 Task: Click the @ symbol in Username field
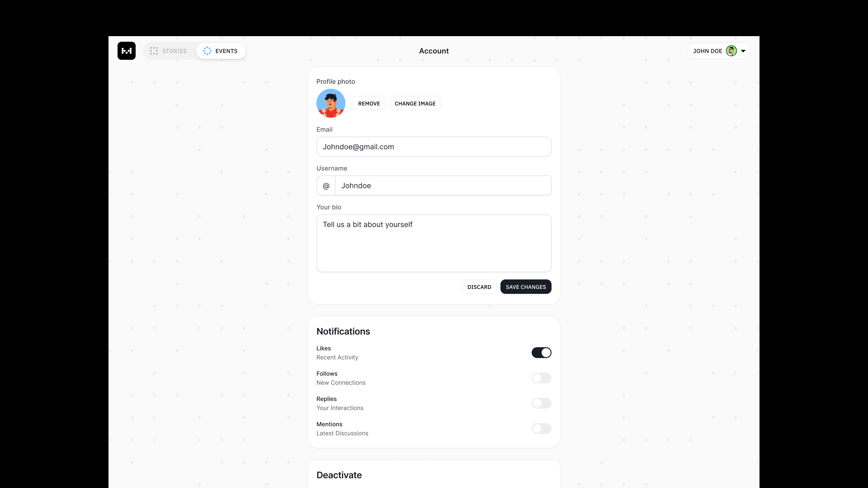coord(326,185)
